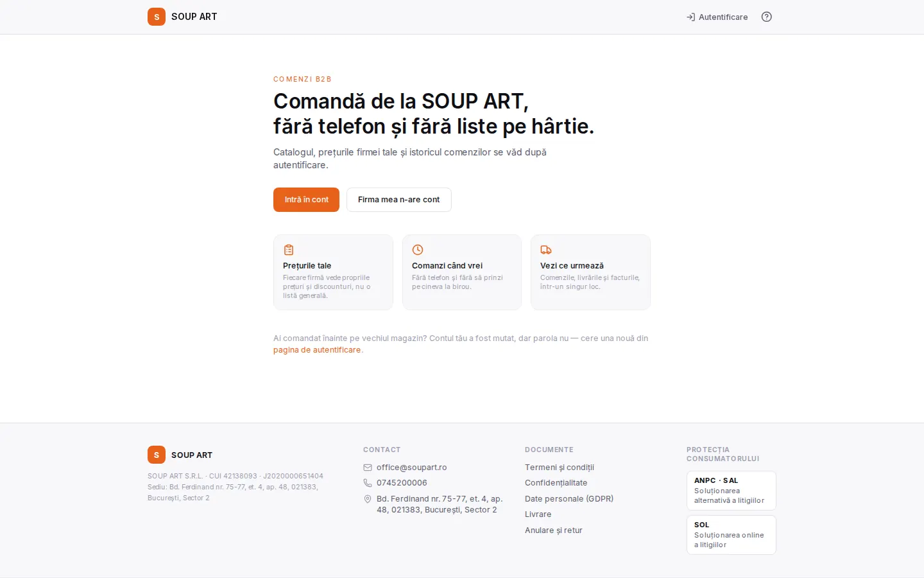Viewport: 924px width, 578px height.
Task: Click the map pin icon beside address
Action: point(368,499)
